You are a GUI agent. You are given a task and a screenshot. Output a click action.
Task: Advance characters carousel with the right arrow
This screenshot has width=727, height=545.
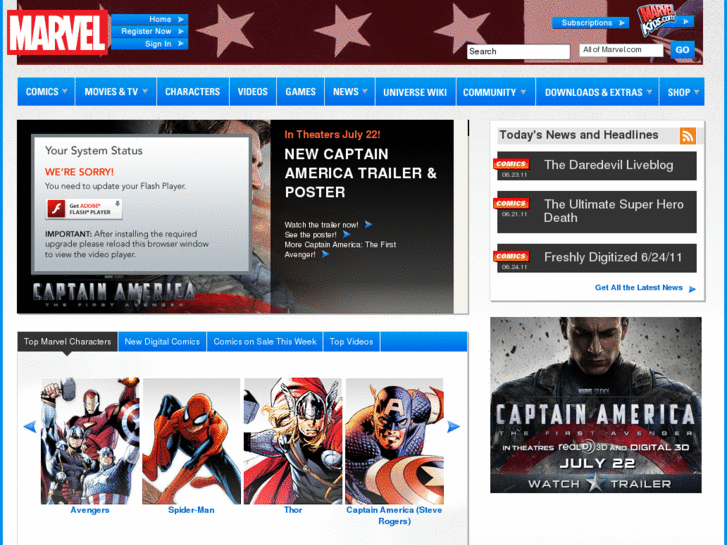click(x=453, y=427)
